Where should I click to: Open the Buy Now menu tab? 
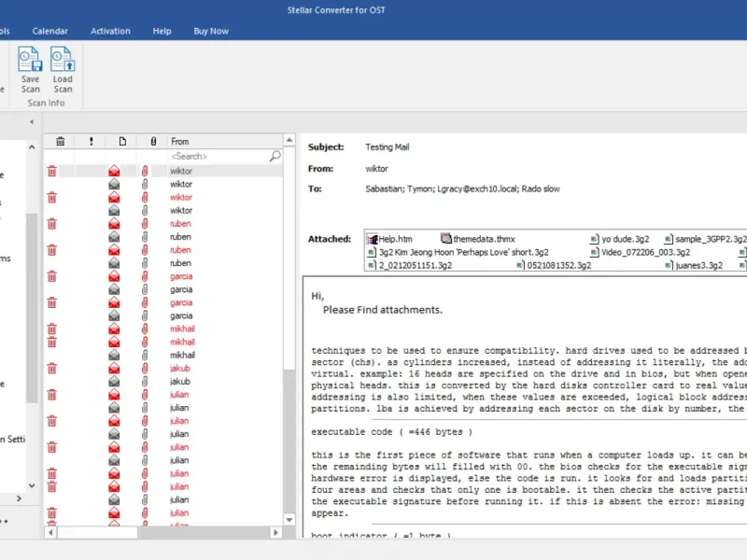(211, 31)
